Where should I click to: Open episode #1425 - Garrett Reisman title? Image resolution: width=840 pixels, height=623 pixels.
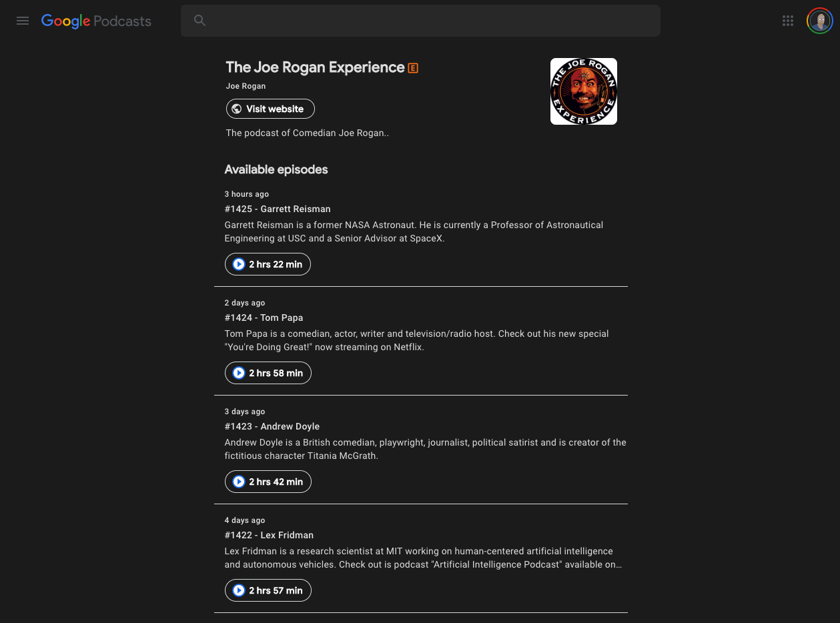[x=278, y=209]
